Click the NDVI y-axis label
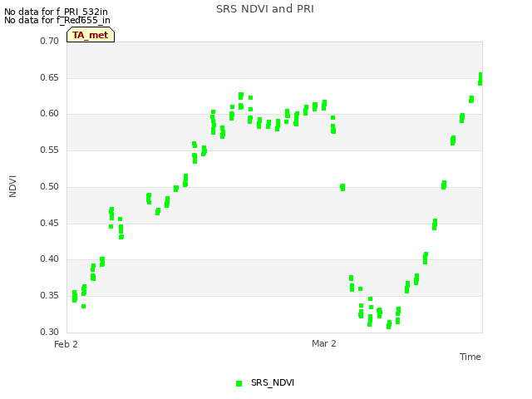 12,186
